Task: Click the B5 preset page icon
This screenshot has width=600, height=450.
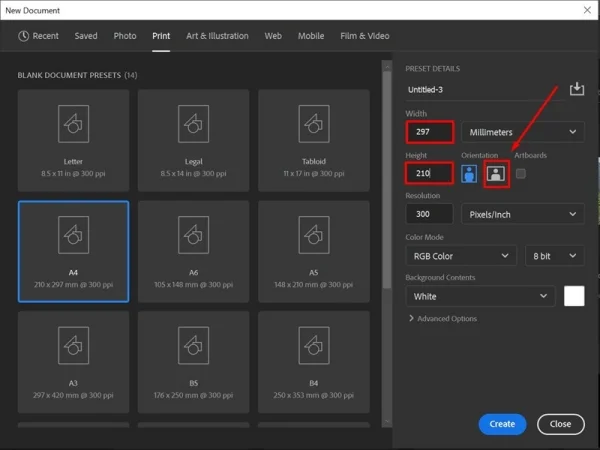Action: click(x=194, y=346)
